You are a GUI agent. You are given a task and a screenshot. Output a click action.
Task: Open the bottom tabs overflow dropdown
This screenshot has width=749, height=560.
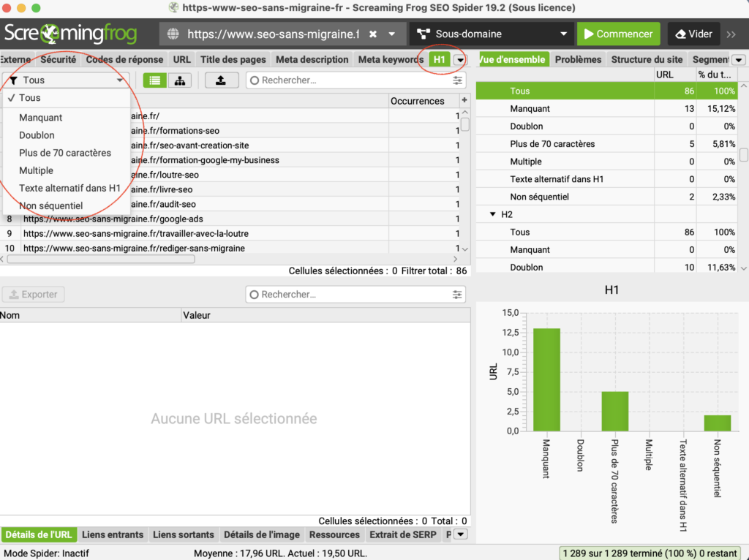461,534
